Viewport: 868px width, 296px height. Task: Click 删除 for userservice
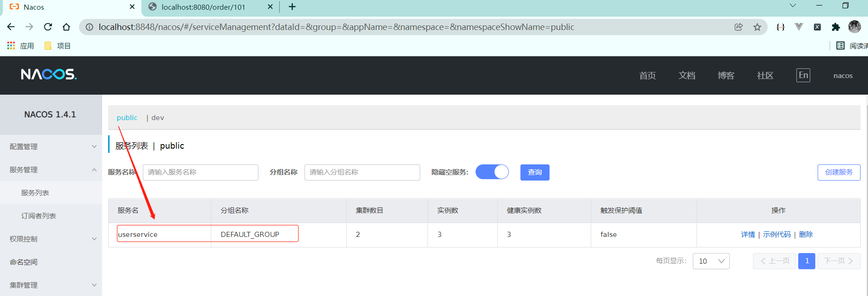pos(806,235)
